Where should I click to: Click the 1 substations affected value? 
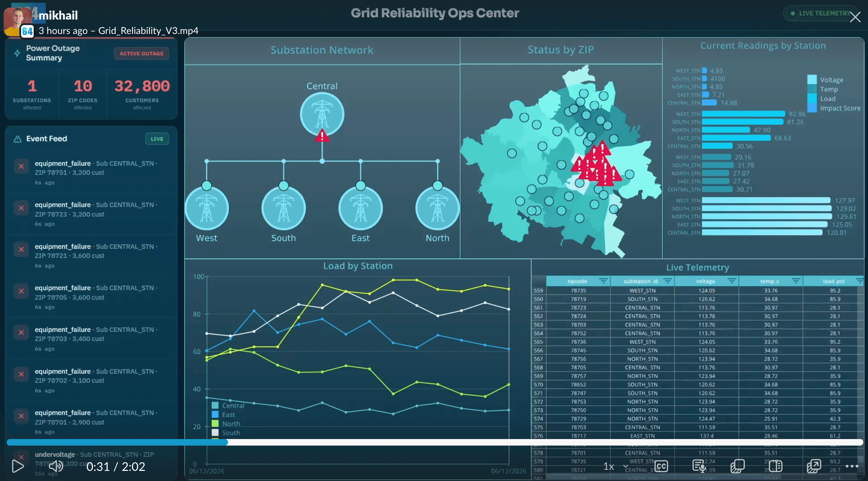click(x=32, y=86)
